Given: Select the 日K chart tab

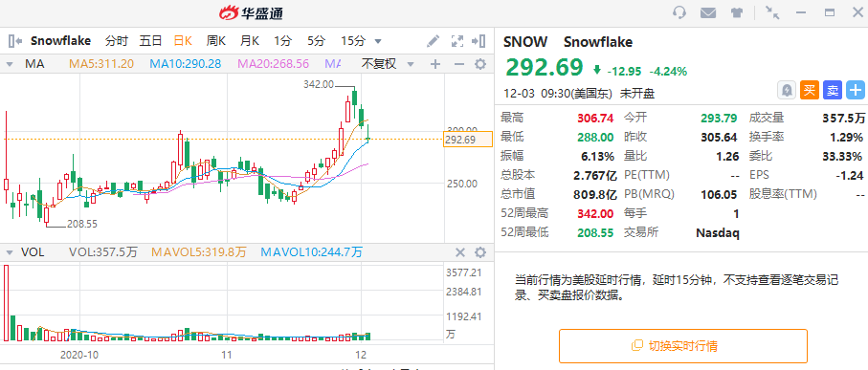Looking at the screenshot, I should tap(183, 41).
